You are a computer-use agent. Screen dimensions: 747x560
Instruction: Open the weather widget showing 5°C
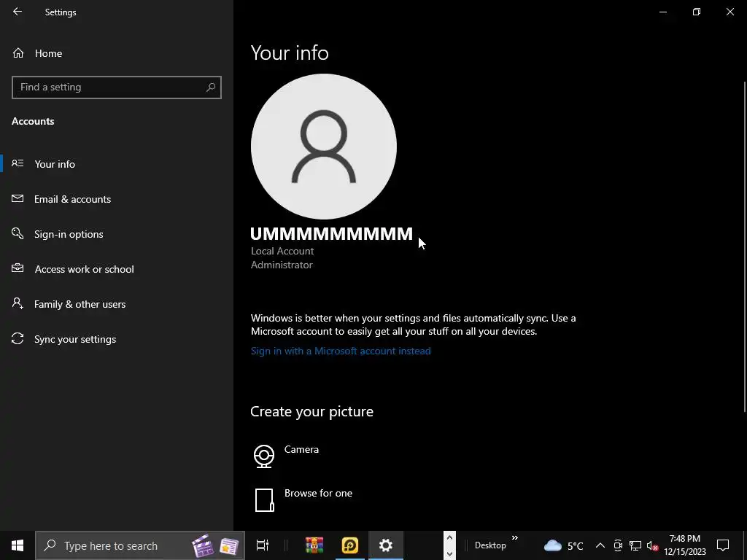[x=564, y=545]
